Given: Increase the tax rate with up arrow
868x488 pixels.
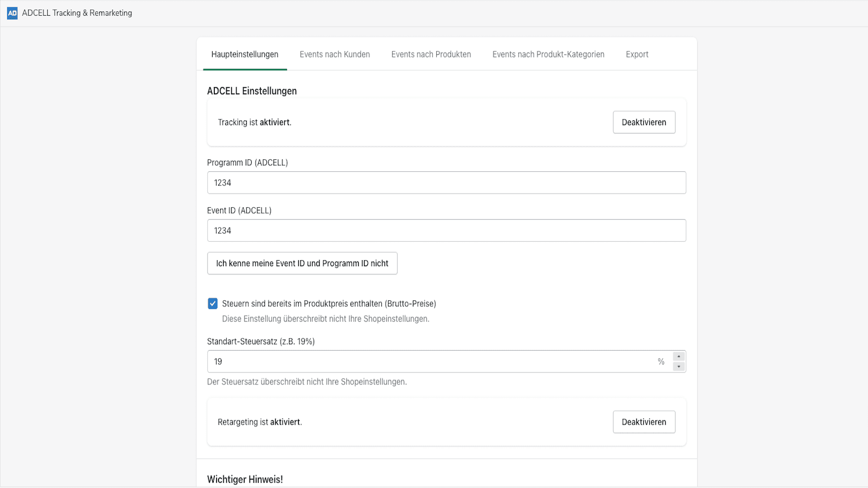Looking at the screenshot, I should 679,357.
